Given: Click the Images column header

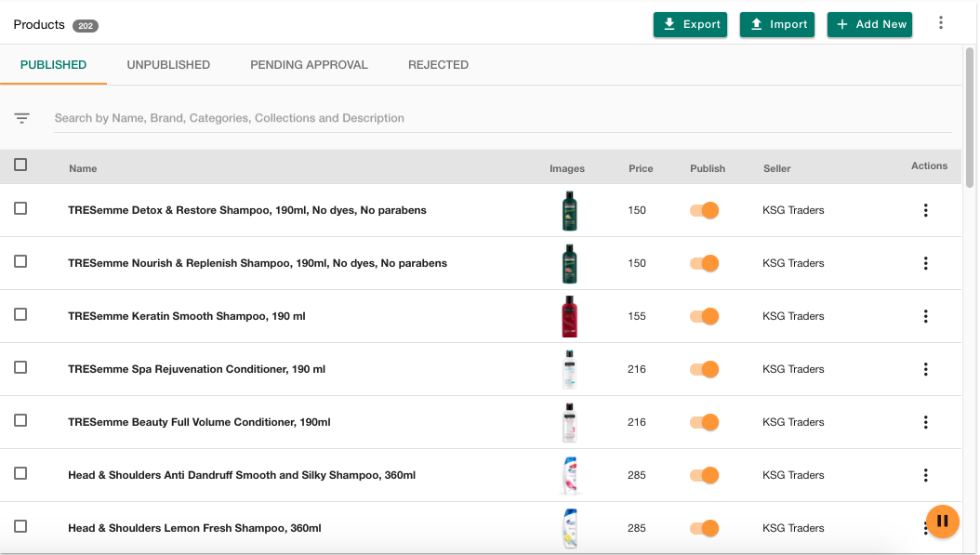Looking at the screenshot, I should tap(567, 168).
